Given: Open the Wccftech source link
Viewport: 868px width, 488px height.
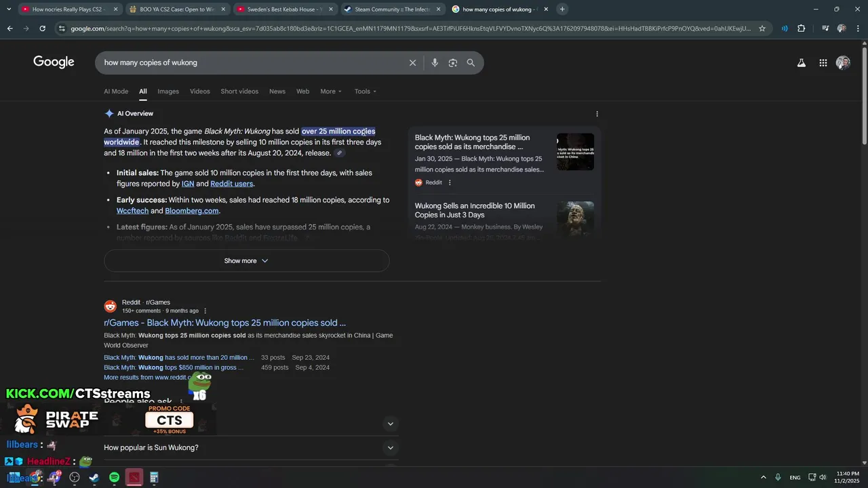Looking at the screenshot, I should (132, 211).
